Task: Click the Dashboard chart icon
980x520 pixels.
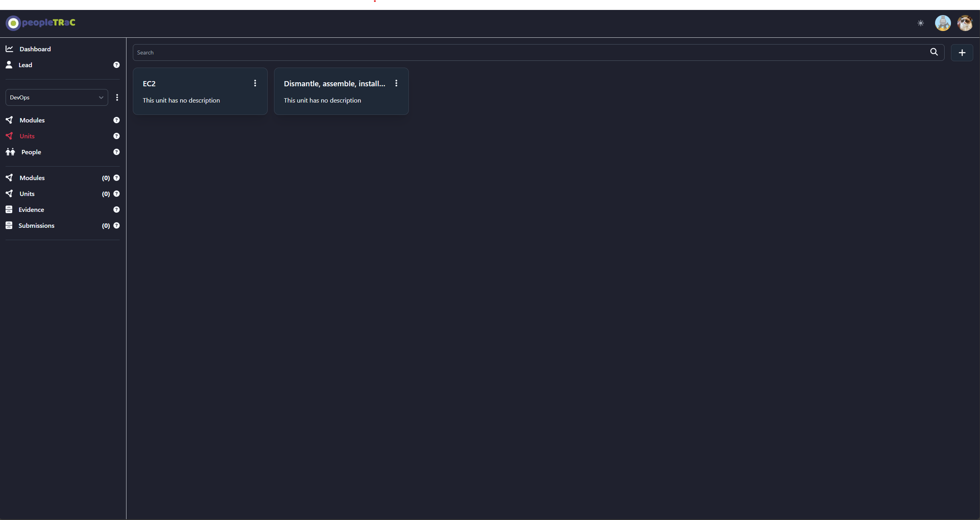Action: click(x=10, y=49)
